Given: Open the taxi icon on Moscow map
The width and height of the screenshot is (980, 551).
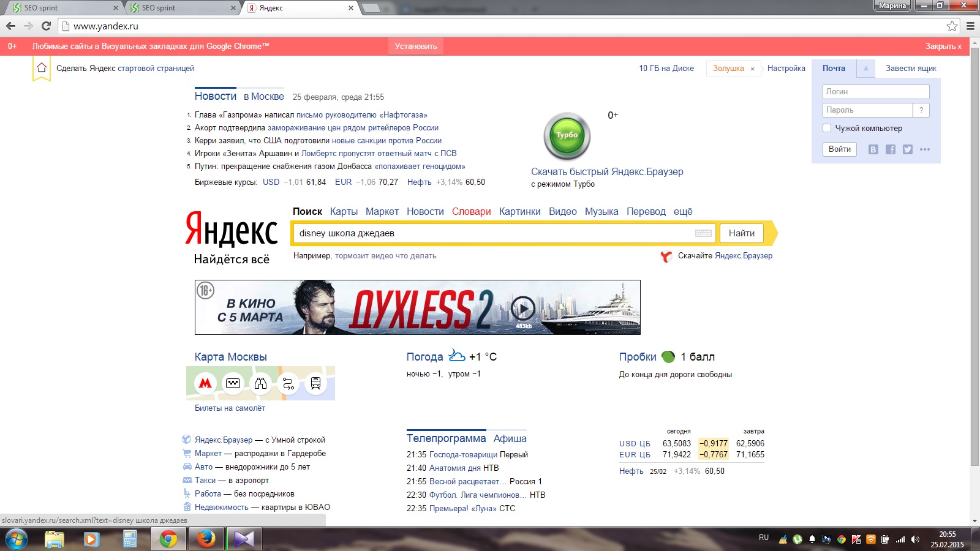Looking at the screenshot, I should click(233, 383).
